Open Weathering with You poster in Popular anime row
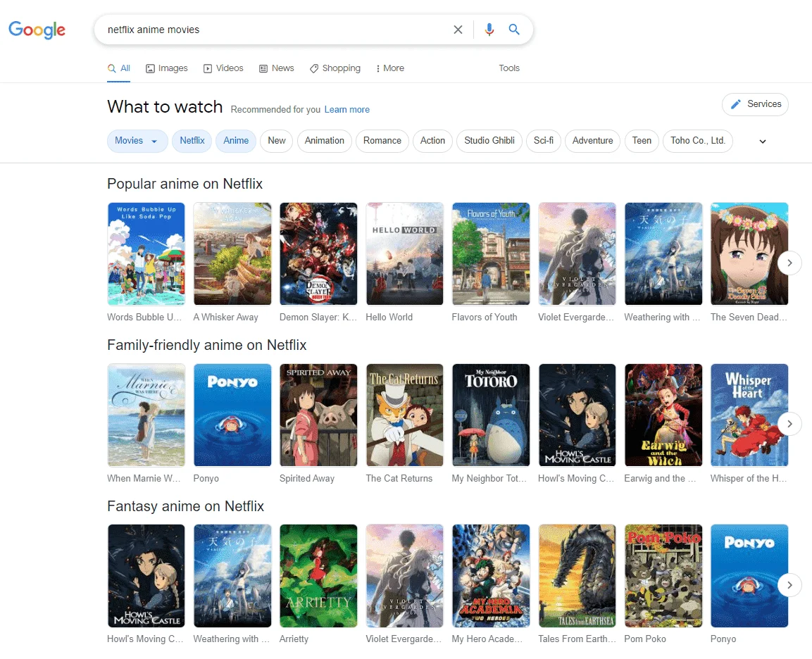Viewport: 812px width, 659px height. click(x=663, y=253)
